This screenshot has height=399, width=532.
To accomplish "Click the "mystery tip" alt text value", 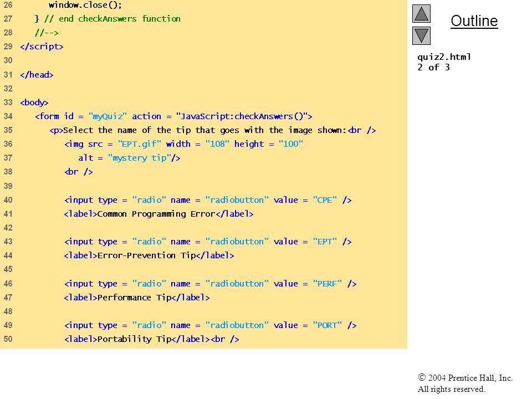I will tap(140, 158).
